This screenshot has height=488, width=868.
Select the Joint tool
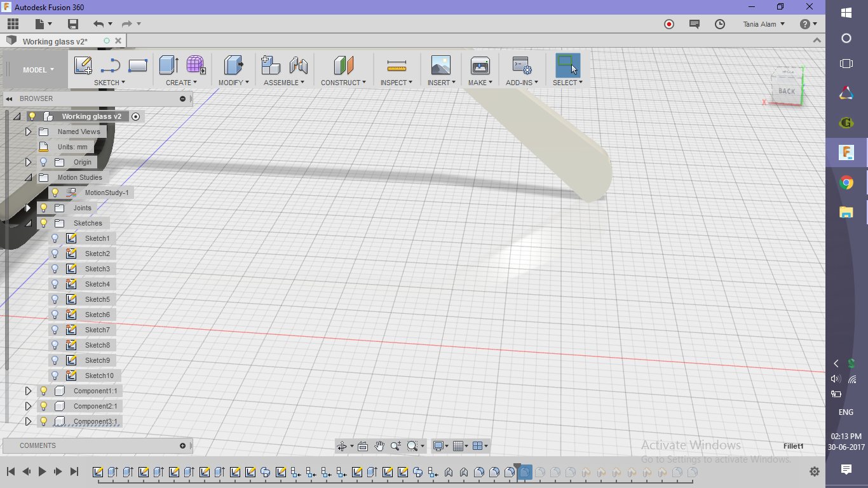[298, 65]
